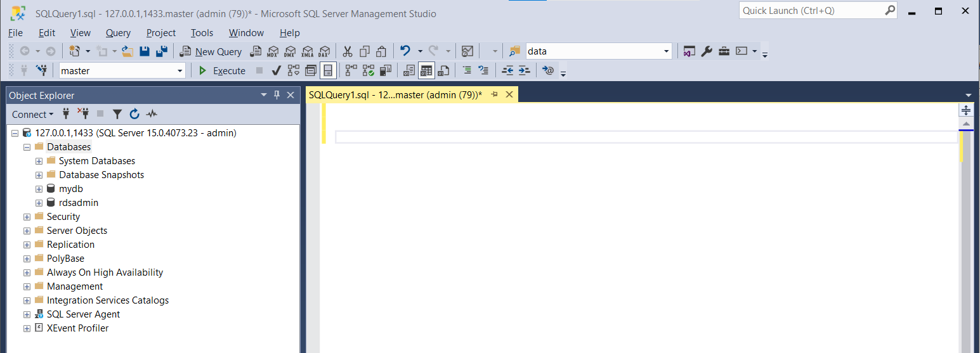
Task: Open the Window menu
Action: [x=246, y=33]
